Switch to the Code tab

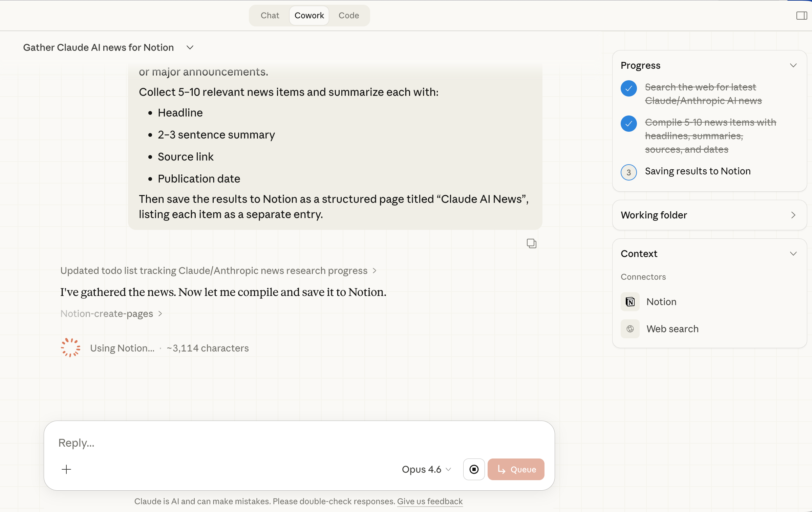(x=348, y=16)
